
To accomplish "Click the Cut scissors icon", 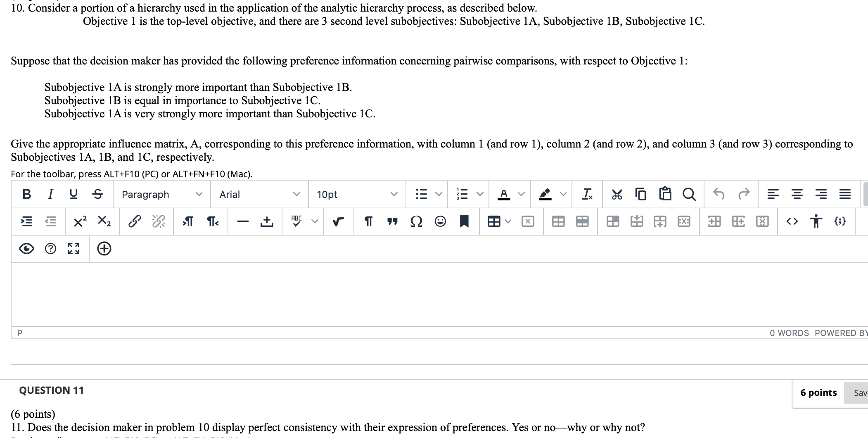I will click(617, 194).
